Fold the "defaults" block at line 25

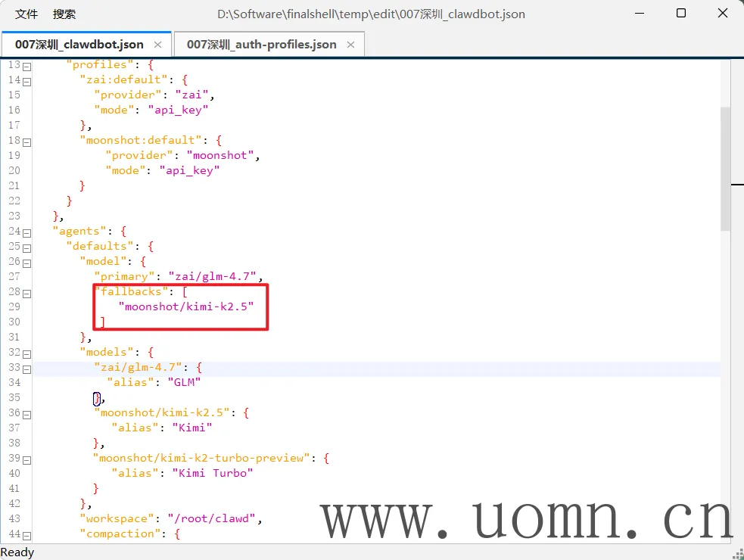[x=27, y=247]
